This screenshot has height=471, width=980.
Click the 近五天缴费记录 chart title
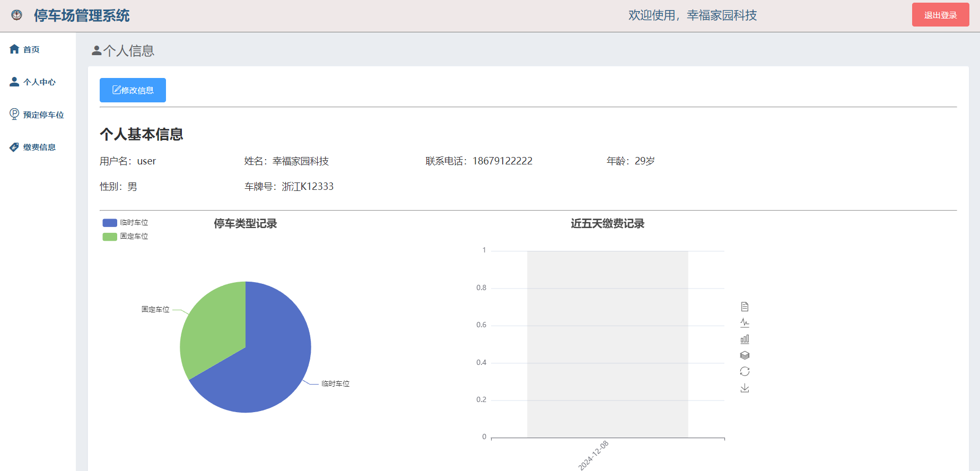608,223
